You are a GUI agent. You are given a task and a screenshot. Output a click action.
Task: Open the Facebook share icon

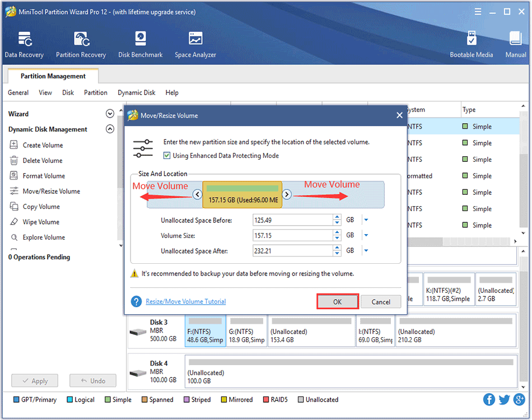tap(489, 399)
